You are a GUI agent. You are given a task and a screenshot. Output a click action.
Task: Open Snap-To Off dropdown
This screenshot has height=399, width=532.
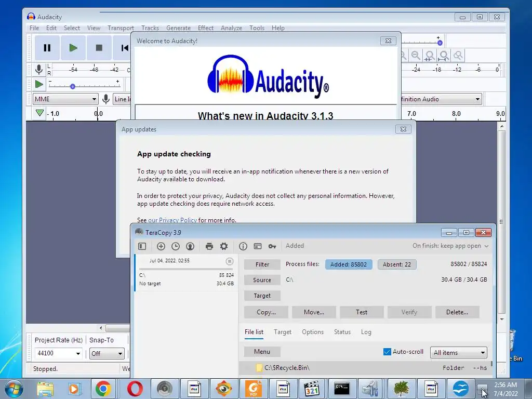point(107,353)
